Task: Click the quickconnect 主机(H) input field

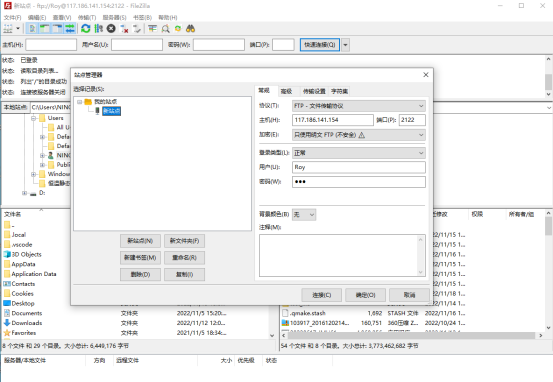Action: tap(51, 45)
